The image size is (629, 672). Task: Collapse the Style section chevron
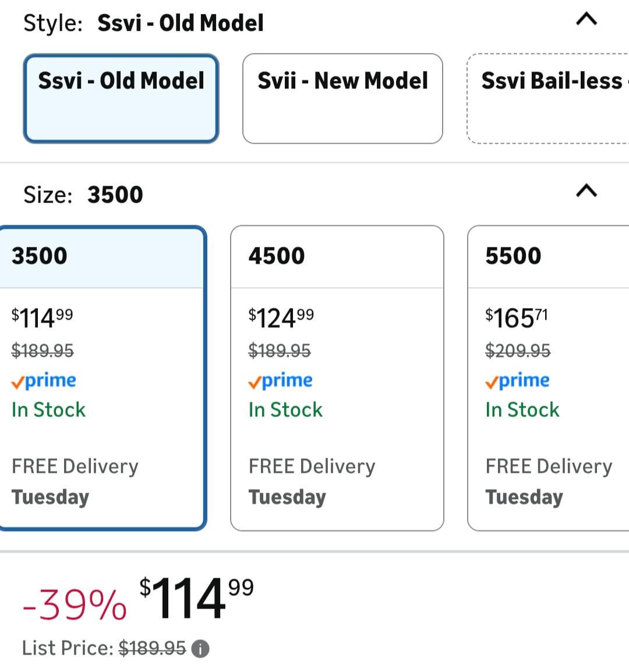[x=586, y=20]
